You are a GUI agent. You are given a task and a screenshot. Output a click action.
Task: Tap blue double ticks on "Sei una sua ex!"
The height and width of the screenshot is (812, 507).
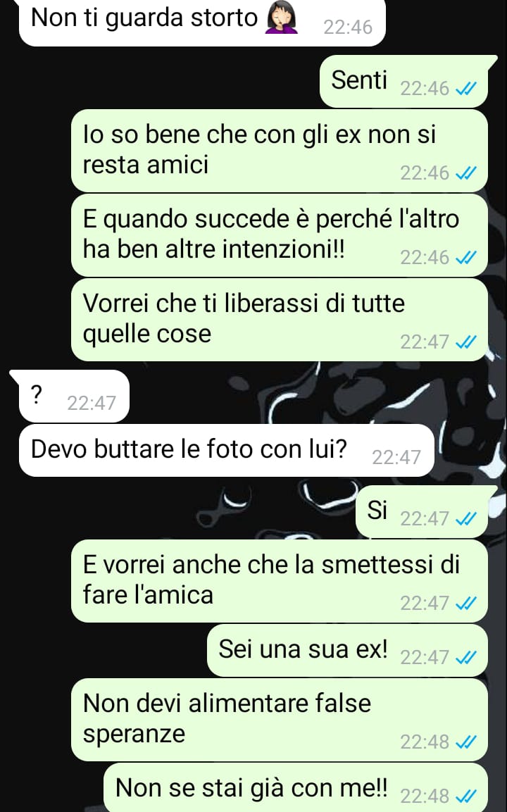point(465,658)
